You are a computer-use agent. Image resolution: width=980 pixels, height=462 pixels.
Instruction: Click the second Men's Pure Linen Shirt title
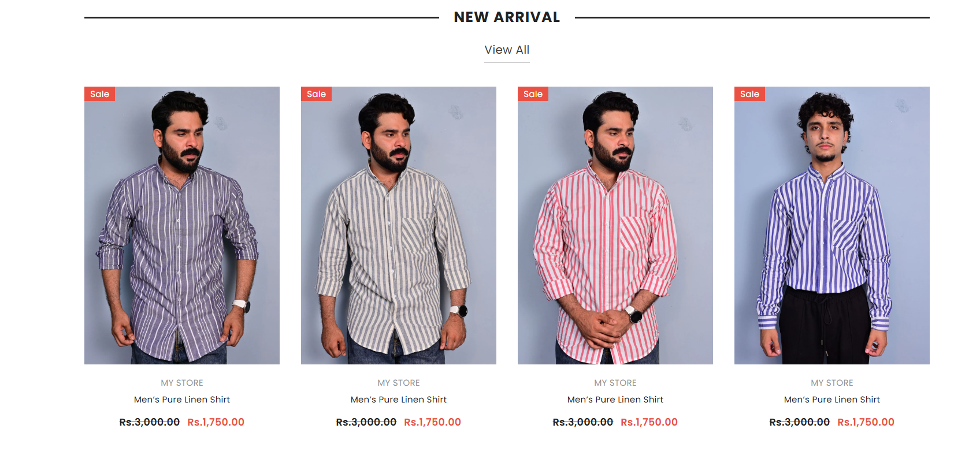pos(399,400)
